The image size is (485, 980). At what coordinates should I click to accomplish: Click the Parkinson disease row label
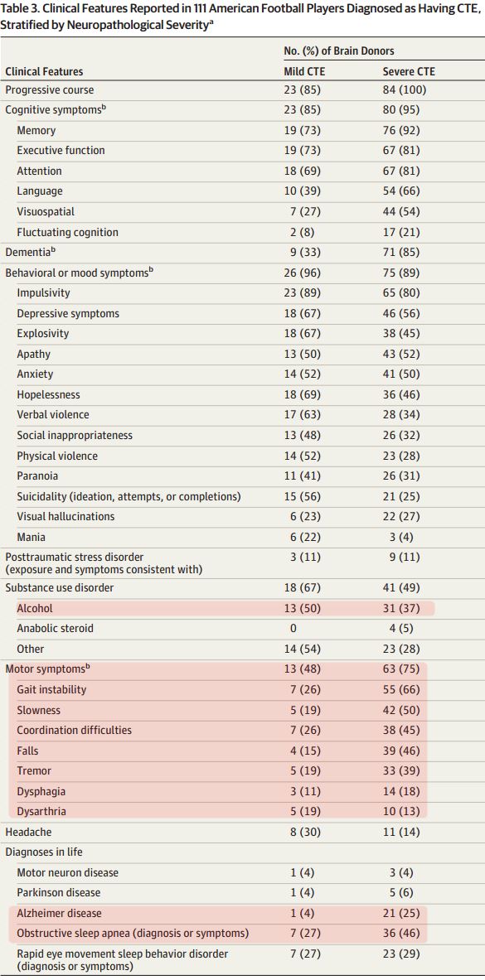(59, 892)
